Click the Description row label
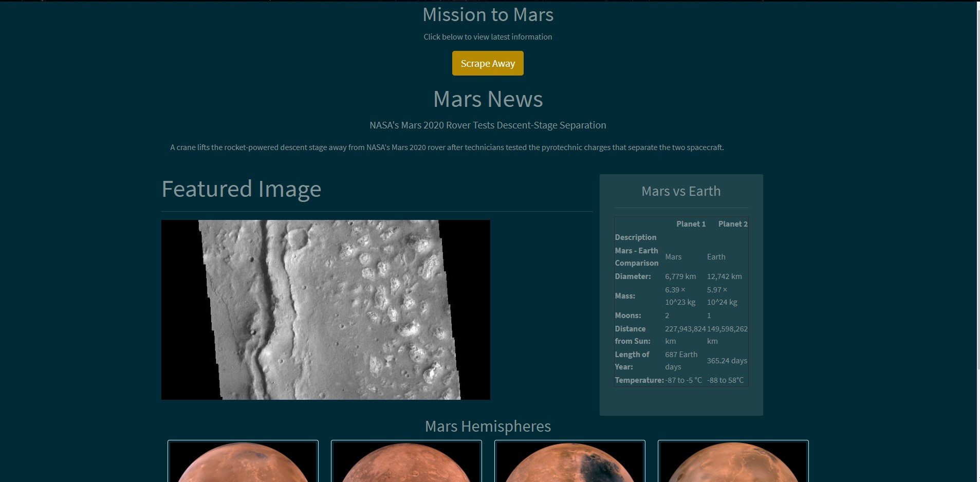Viewport: 980px width, 482px height. pyautogui.click(x=636, y=237)
